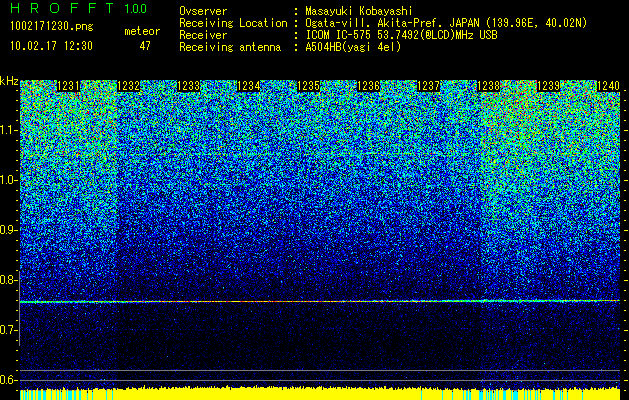Select observer name Masayuki Kobayashi
This screenshot has height=400, width=629.
(x=359, y=11)
